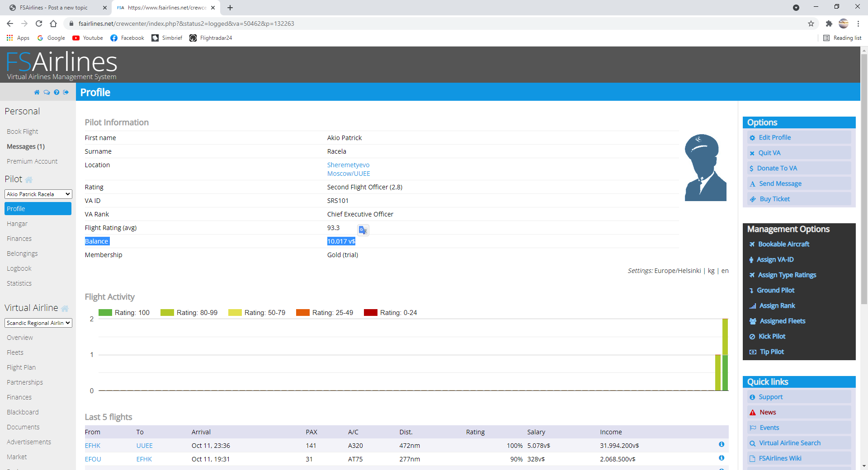The image size is (868, 470).
Task: Open the Flightradar24 bookmark
Action: click(211, 38)
